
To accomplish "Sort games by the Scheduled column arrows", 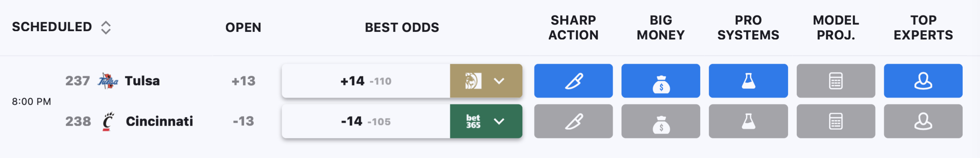I will click(106, 27).
